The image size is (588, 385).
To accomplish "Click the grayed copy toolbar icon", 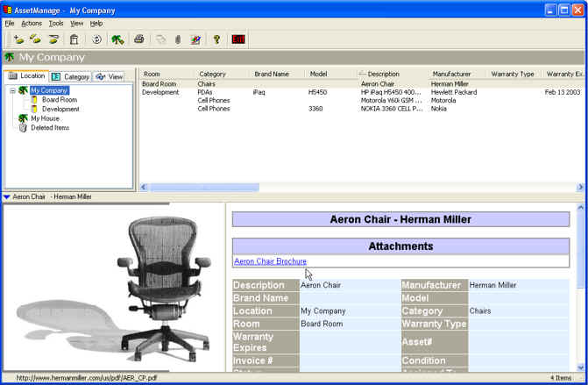I will [x=161, y=39].
